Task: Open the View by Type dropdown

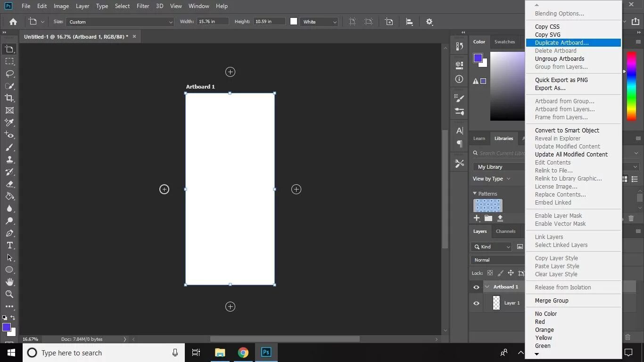Action: (x=491, y=179)
